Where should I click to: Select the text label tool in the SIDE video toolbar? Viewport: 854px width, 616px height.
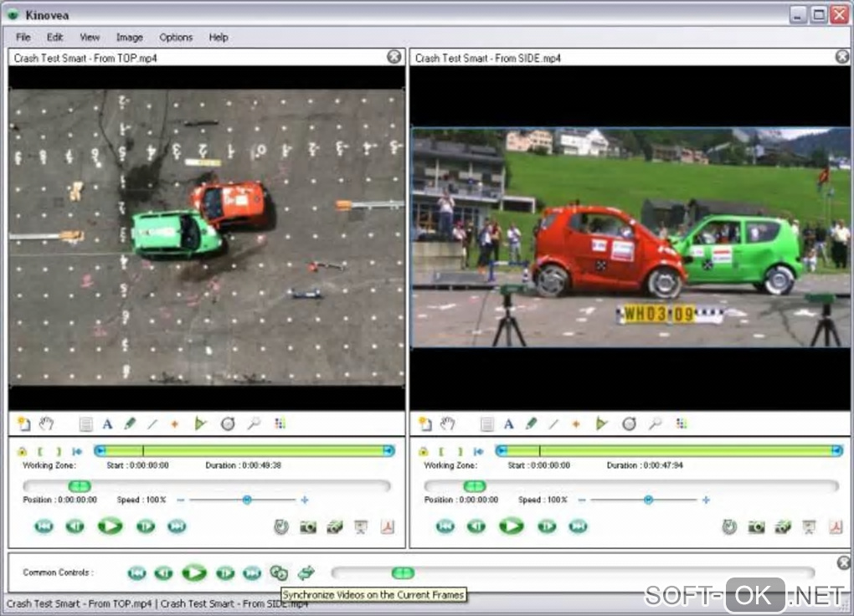(x=509, y=423)
